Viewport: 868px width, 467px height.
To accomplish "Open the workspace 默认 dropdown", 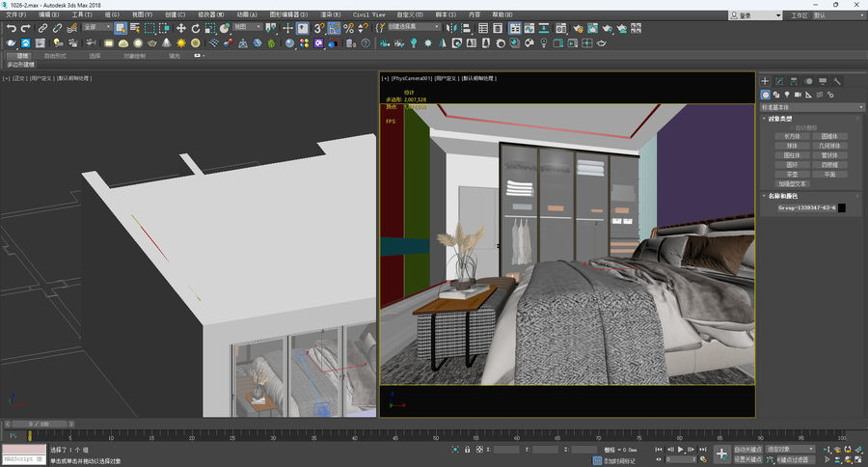I will click(838, 15).
